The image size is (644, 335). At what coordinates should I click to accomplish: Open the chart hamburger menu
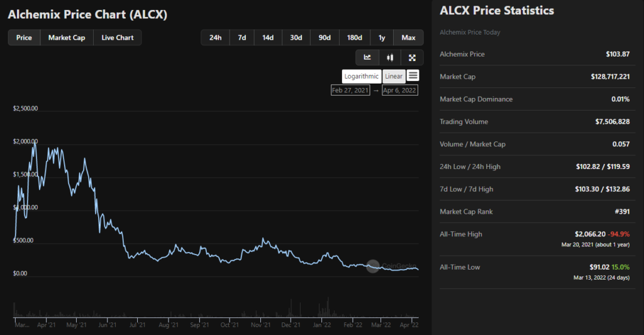click(x=413, y=75)
